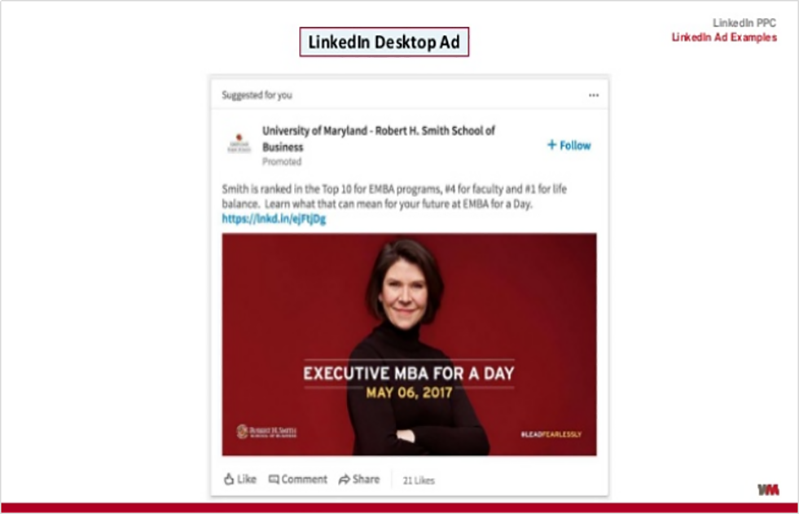Click the WM logo in slide corner
Screen dimensions: 800x514
click(768, 489)
